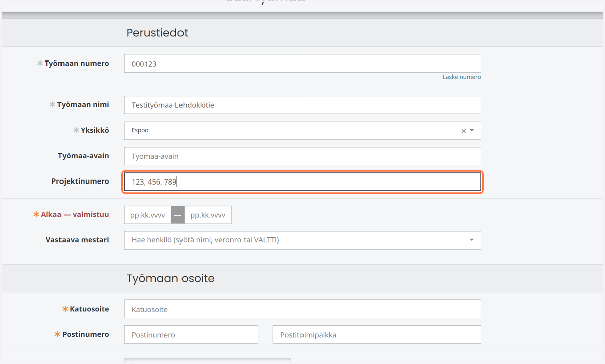Open Vastaava mestari person search box

[302, 240]
